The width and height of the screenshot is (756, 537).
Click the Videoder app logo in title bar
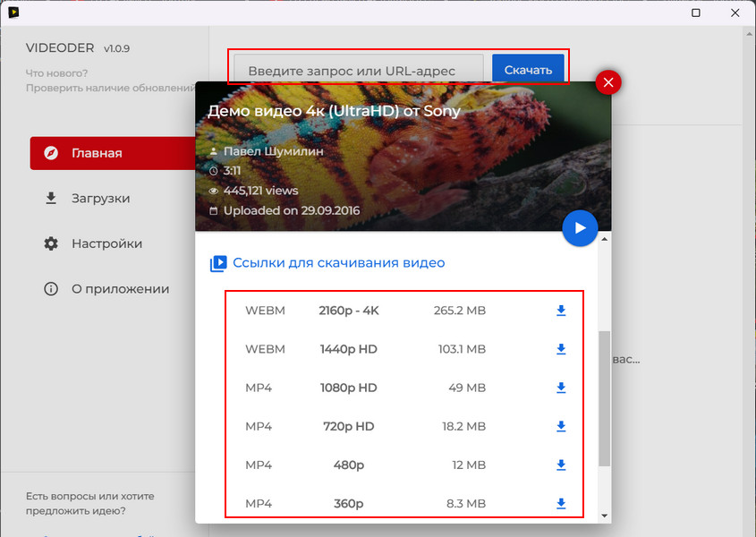[x=13, y=12]
